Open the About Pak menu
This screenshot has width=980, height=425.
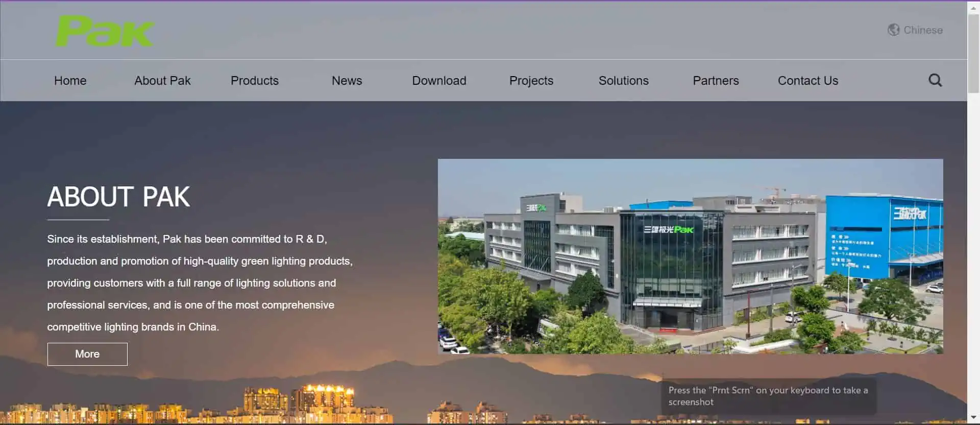point(162,81)
